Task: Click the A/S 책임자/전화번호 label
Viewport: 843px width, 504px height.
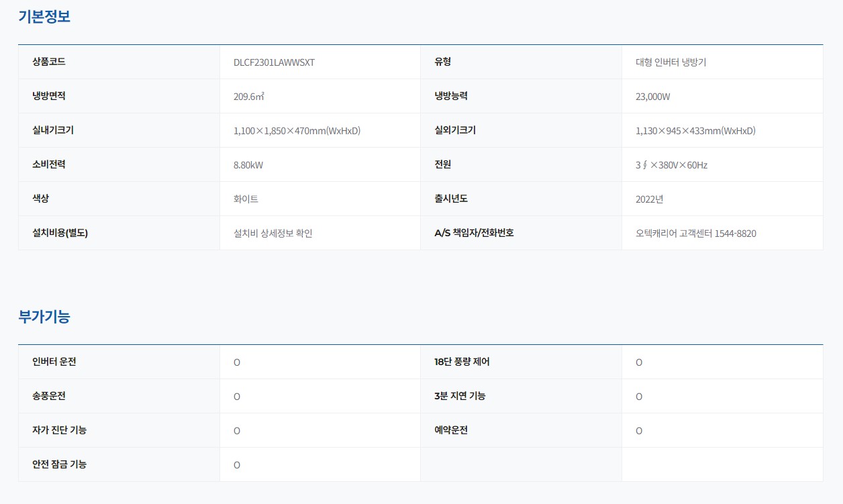Action: [474, 233]
